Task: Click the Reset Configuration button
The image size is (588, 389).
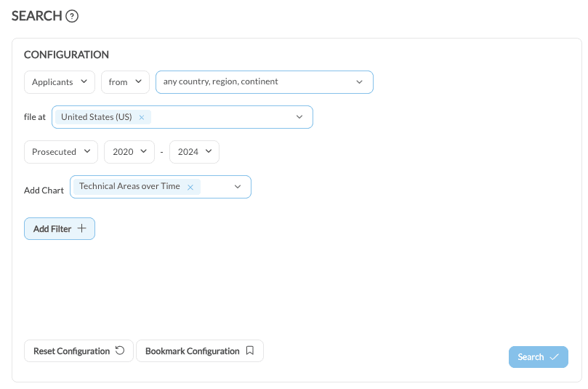Action: click(x=78, y=351)
